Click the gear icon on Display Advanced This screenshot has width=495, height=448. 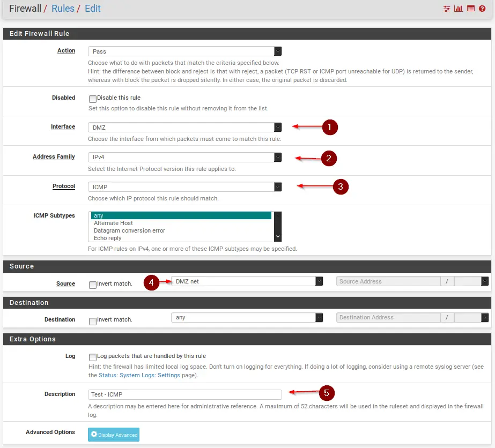94,435
